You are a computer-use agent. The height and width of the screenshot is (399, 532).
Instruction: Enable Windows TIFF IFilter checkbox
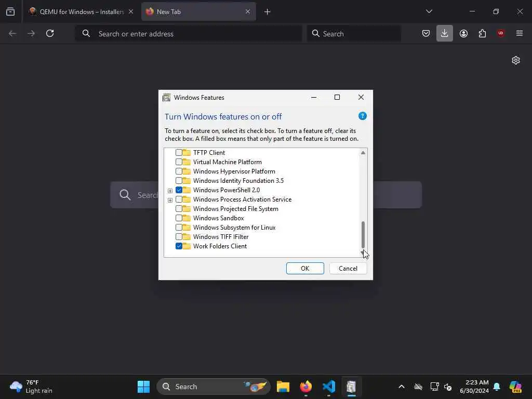click(179, 237)
